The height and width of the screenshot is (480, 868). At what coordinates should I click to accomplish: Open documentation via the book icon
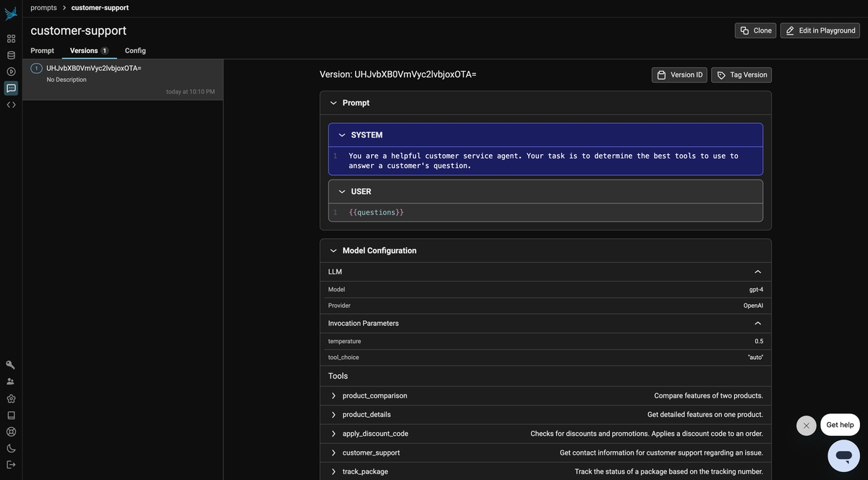click(11, 415)
